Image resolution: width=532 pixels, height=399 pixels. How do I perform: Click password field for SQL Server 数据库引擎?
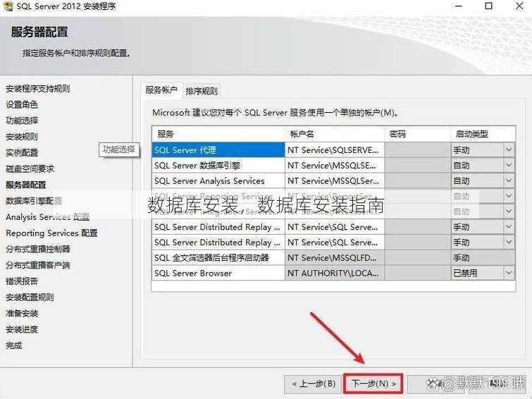coord(418,166)
